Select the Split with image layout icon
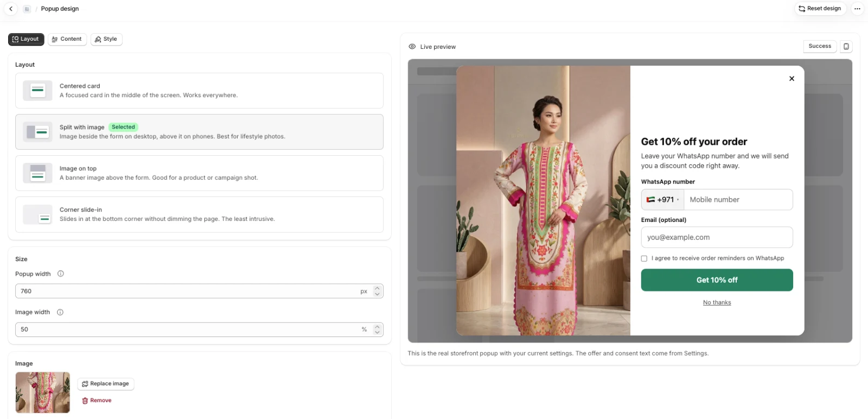Viewport: 868px width, 419px height. point(37,132)
